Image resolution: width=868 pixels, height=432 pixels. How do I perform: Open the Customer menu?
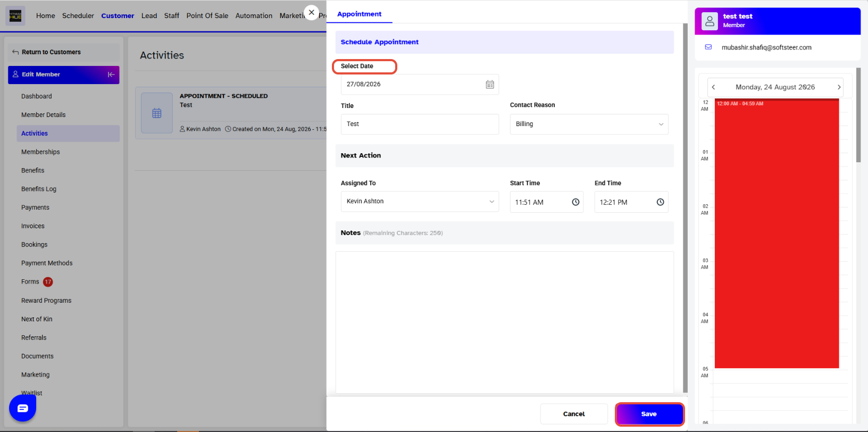click(x=118, y=16)
